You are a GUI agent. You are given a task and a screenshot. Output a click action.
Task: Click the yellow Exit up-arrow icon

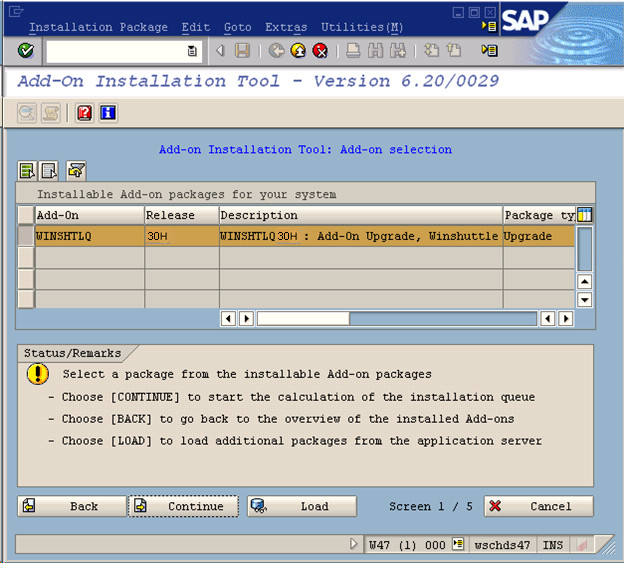click(x=298, y=51)
